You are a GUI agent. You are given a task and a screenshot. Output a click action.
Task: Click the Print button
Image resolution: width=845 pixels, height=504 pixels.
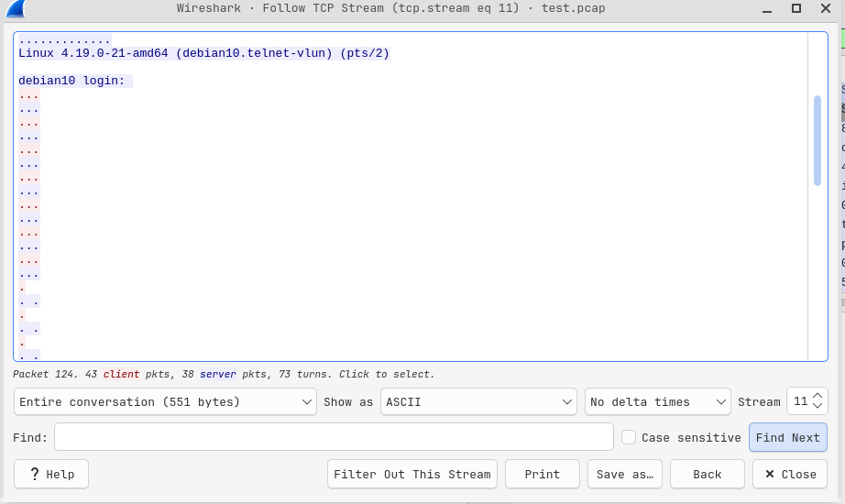pos(543,475)
